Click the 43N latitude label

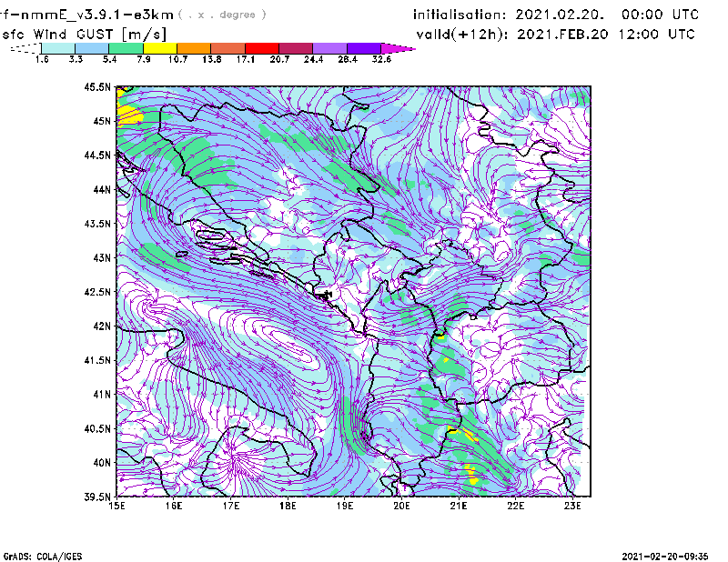102,257
